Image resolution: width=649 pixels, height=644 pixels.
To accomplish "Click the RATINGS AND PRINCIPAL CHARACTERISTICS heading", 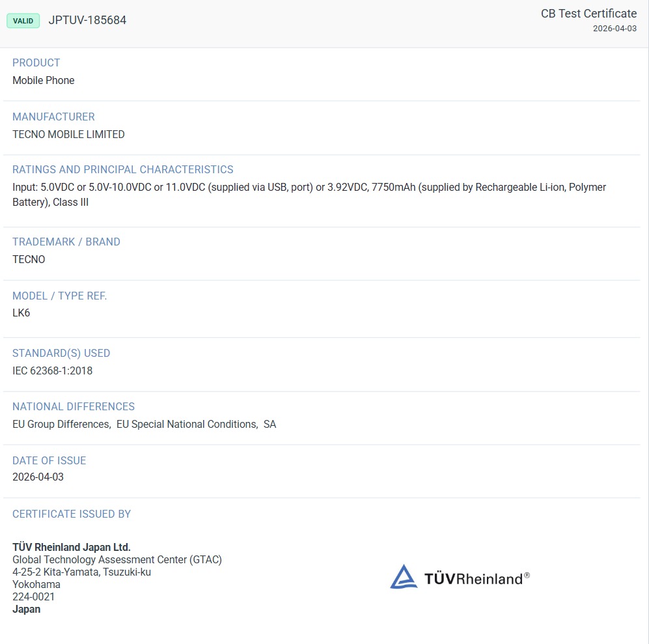I will 122,169.
